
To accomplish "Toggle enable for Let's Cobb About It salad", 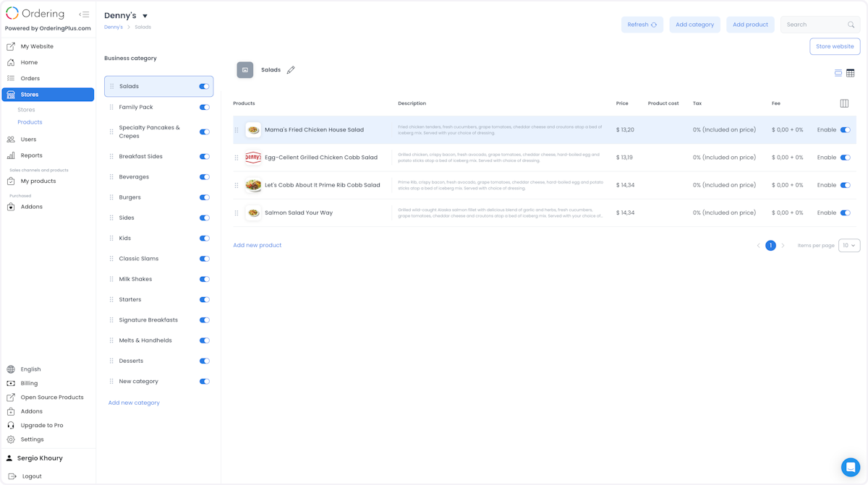I will coord(845,185).
